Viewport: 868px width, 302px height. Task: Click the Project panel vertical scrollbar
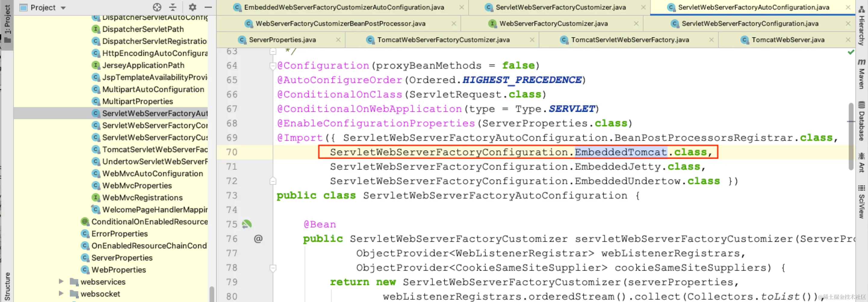click(212, 294)
